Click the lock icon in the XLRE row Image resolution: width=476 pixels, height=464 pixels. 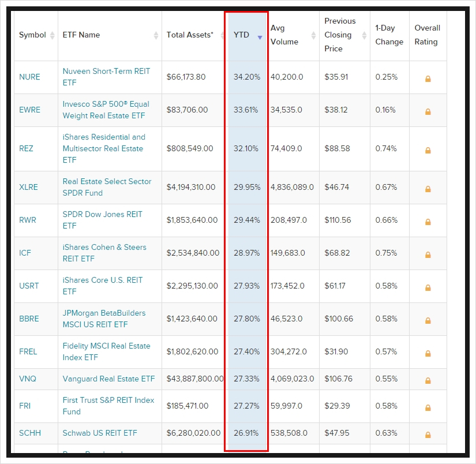pos(428,189)
